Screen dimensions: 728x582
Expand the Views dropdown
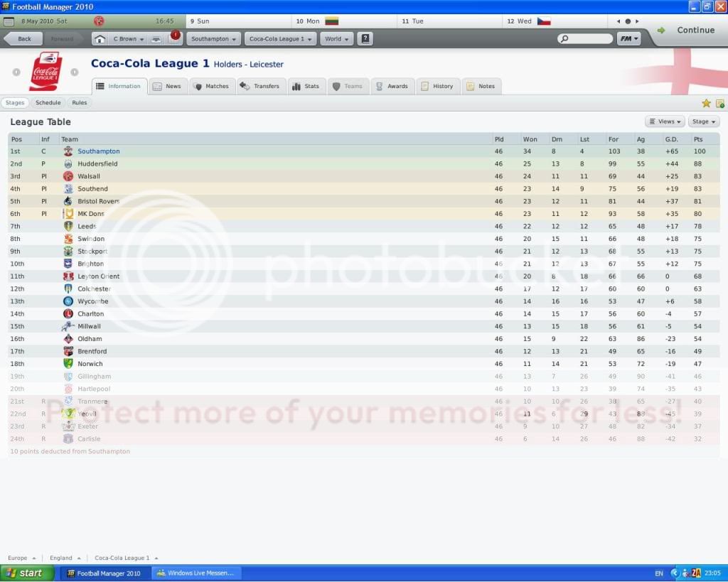664,121
